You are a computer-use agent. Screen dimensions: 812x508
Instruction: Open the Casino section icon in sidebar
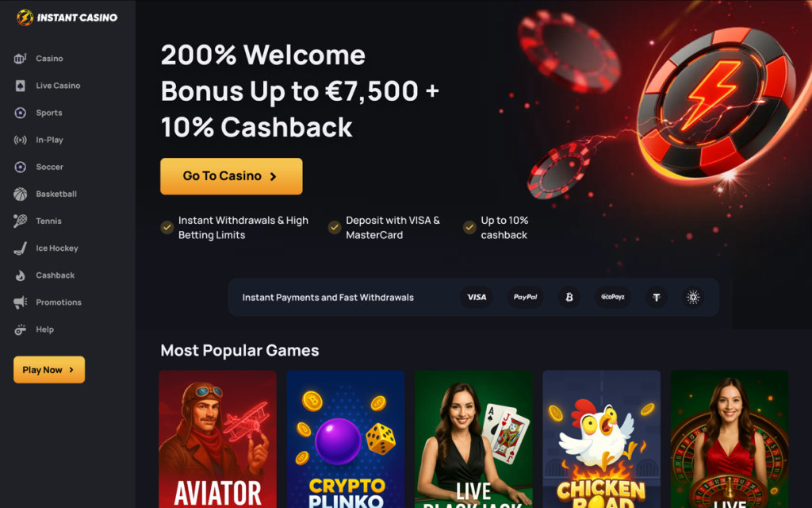point(20,59)
